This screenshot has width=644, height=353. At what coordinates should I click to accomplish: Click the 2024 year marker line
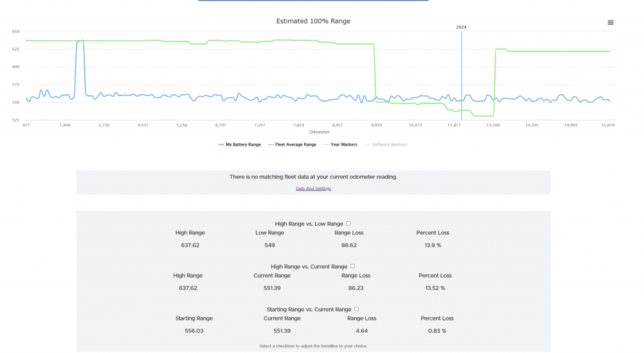(461, 76)
